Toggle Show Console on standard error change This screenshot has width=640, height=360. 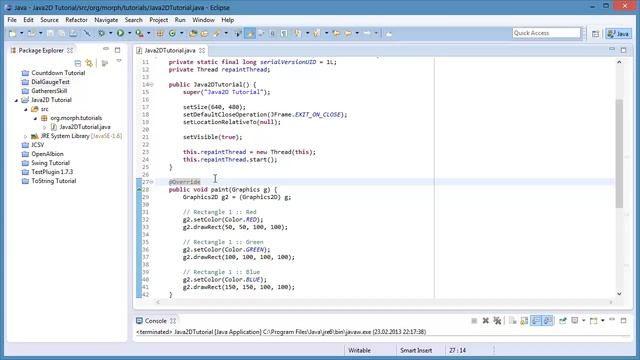pos(548,321)
